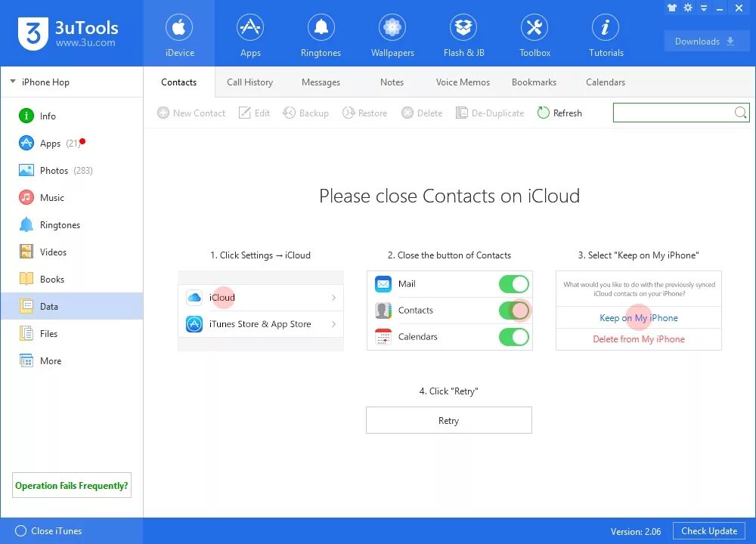The image size is (756, 544).
Task: Switch to the Calendars tab
Action: (x=606, y=82)
